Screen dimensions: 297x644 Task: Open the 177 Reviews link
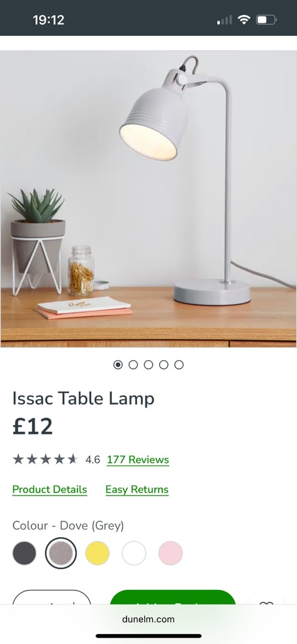[138, 460]
